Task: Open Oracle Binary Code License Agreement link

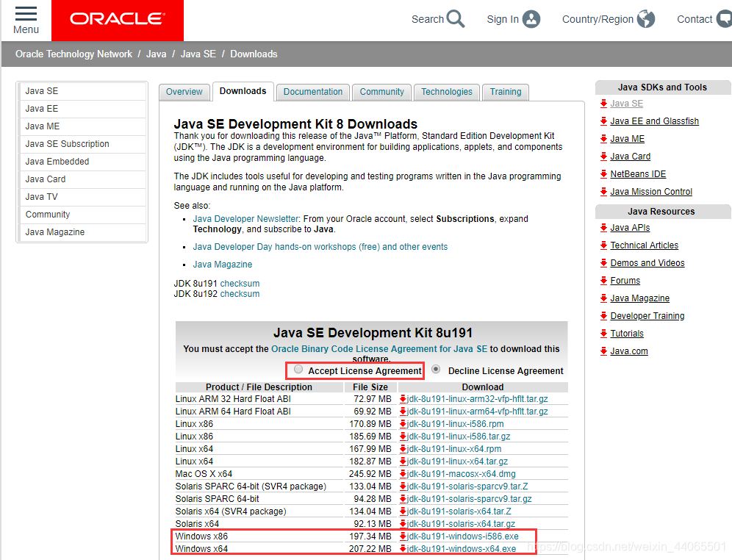Action: (379, 349)
